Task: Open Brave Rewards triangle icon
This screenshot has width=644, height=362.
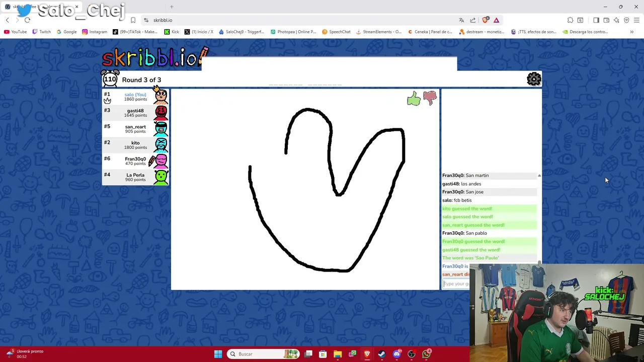Action: 496,20
